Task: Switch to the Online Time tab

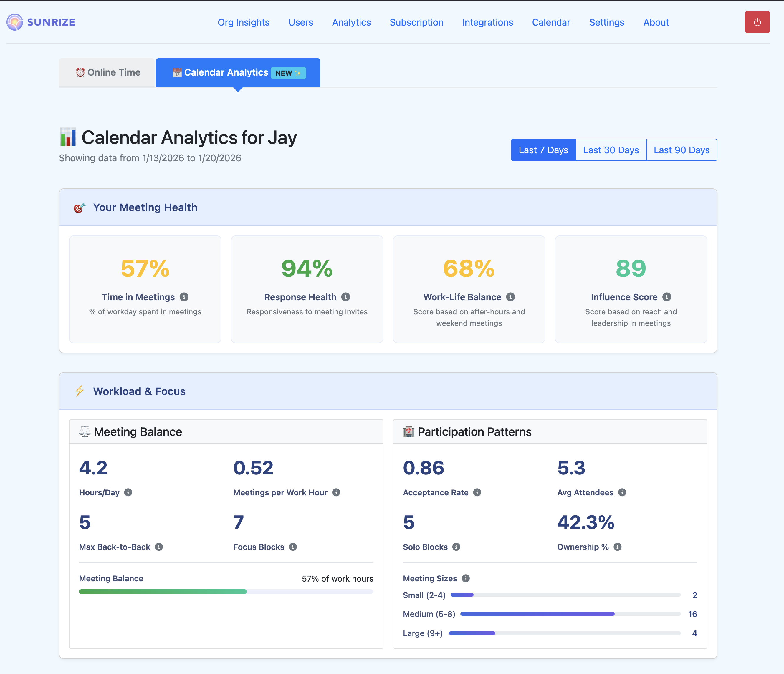Action: 107,72
